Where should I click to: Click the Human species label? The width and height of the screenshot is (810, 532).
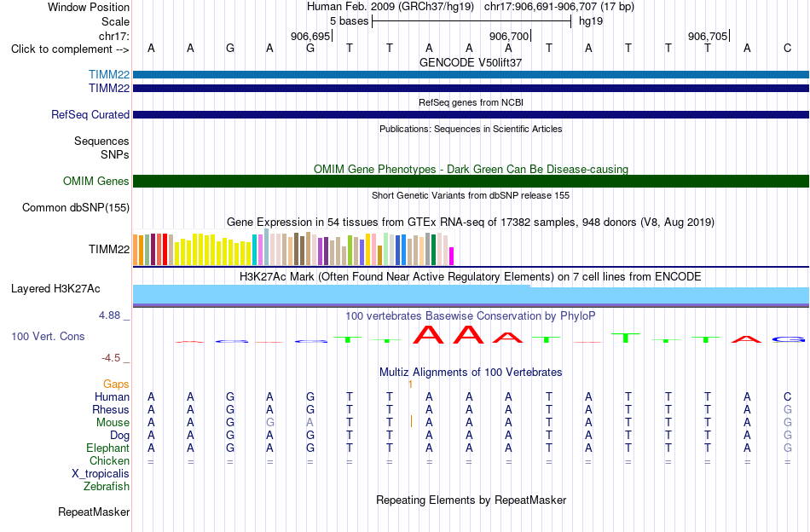[112, 396]
